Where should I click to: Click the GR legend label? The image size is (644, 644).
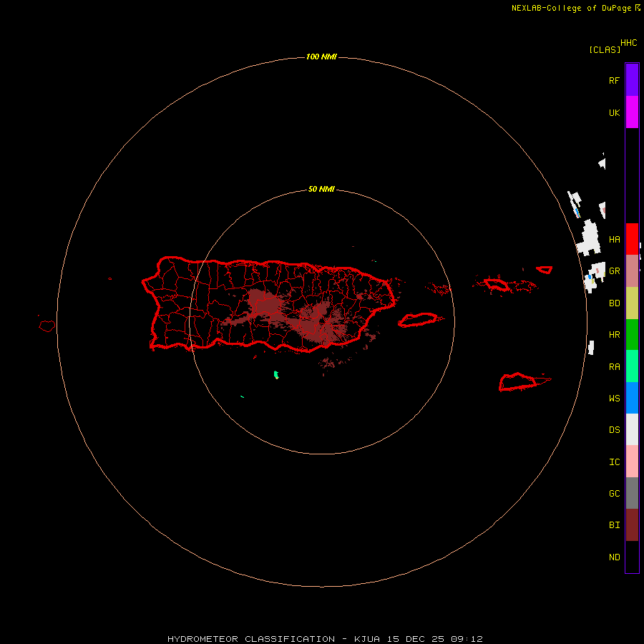[x=614, y=271]
